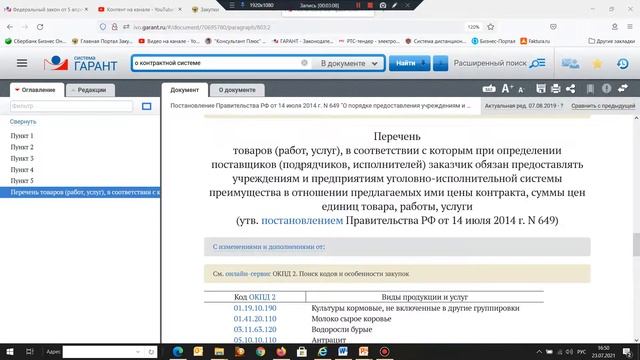Increase font size with A+ icon
Screen dimensions: 640x360
coord(507,89)
